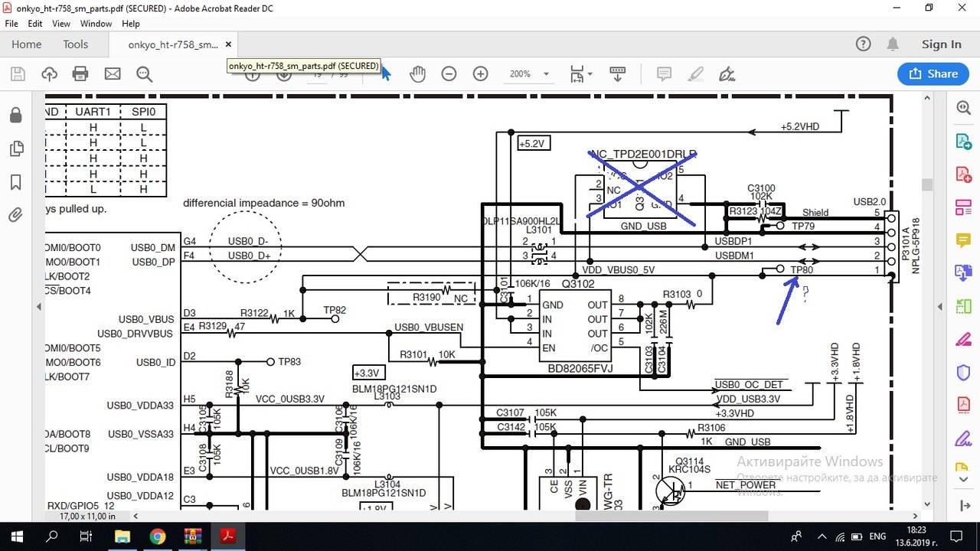Click the taskbar clock 18:23
980x551 pixels.
pos(918,530)
